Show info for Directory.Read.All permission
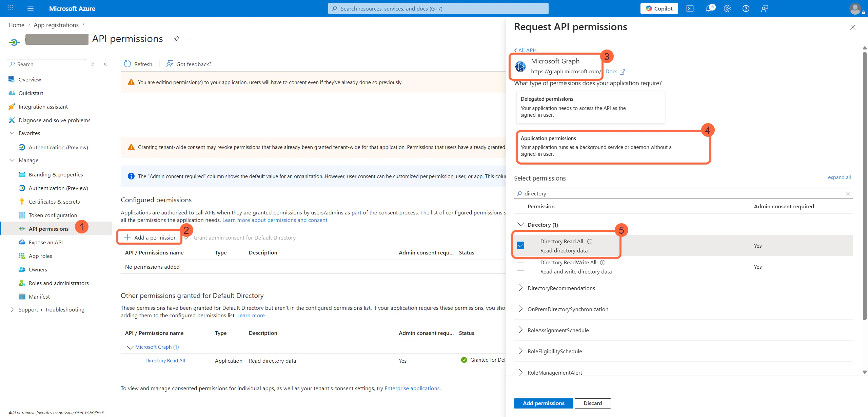Viewport: 868px width, 417px height. pos(590,242)
